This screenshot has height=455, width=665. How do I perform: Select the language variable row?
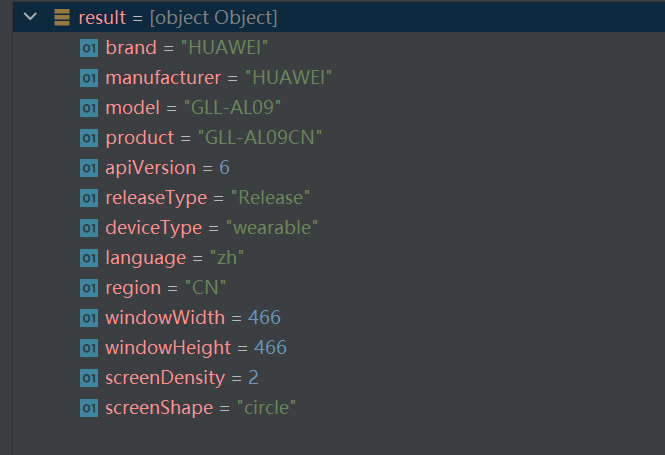[339, 258]
